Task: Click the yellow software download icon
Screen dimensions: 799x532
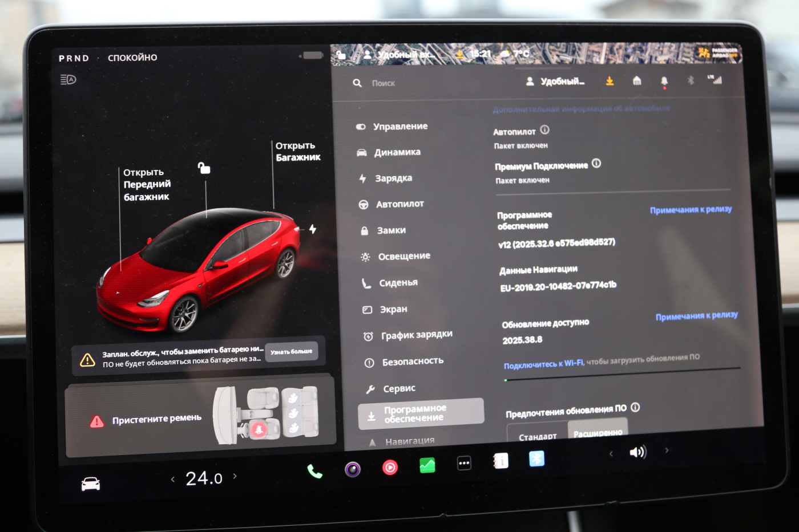Action: tap(609, 82)
